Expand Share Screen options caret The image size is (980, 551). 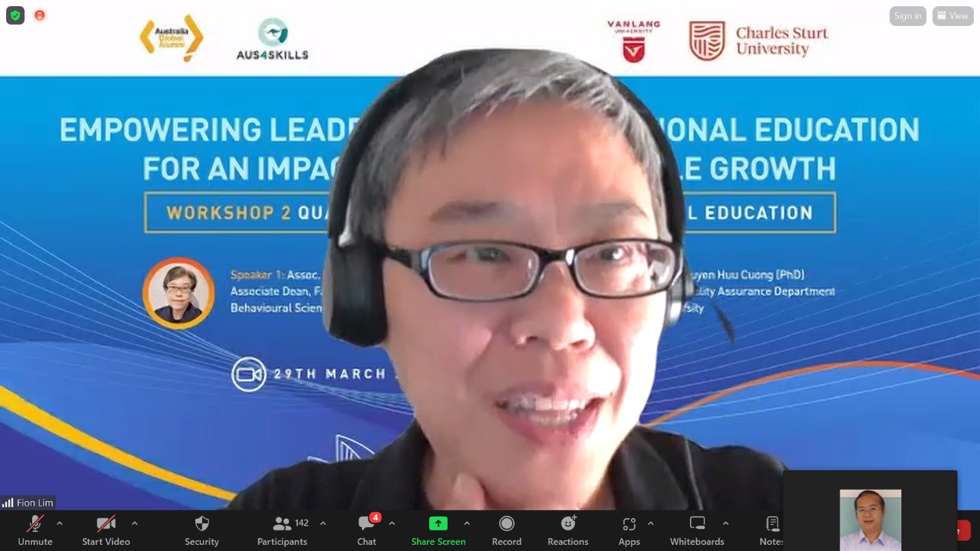pyautogui.click(x=467, y=524)
